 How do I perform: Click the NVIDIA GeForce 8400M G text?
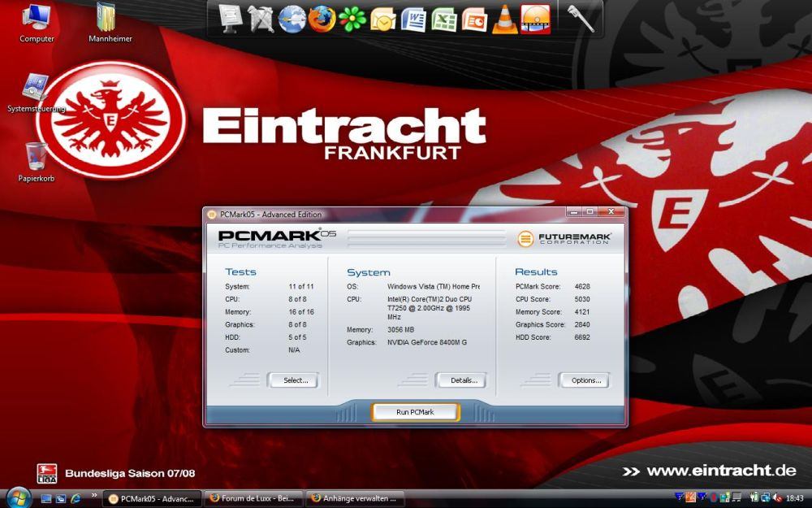427,342
